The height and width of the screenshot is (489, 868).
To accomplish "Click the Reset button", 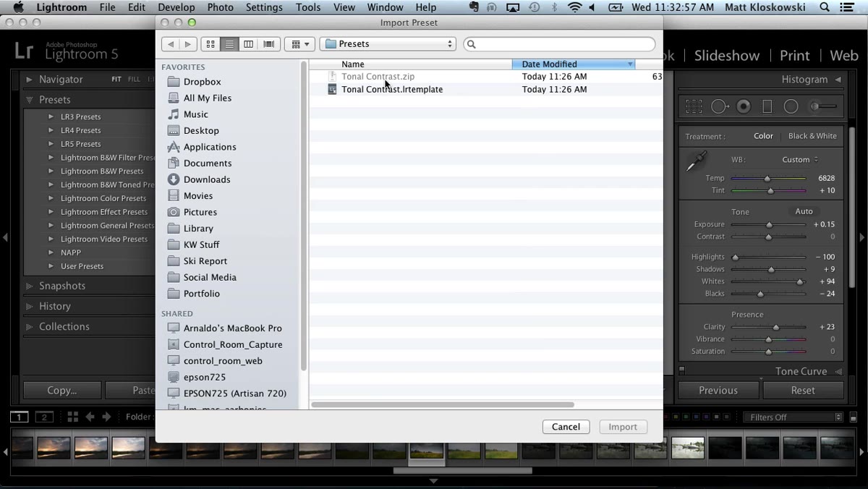I will (803, 390).
